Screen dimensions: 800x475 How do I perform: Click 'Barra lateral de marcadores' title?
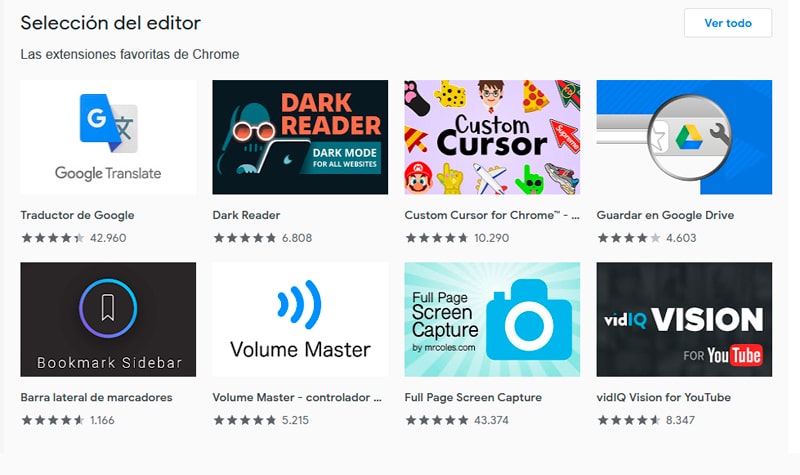(96, 397)
